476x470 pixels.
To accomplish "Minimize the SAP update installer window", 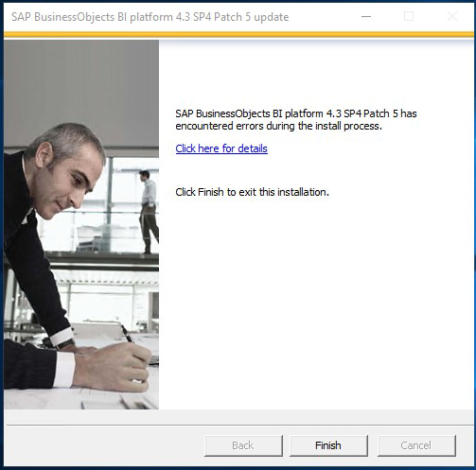I will (366, 16).
